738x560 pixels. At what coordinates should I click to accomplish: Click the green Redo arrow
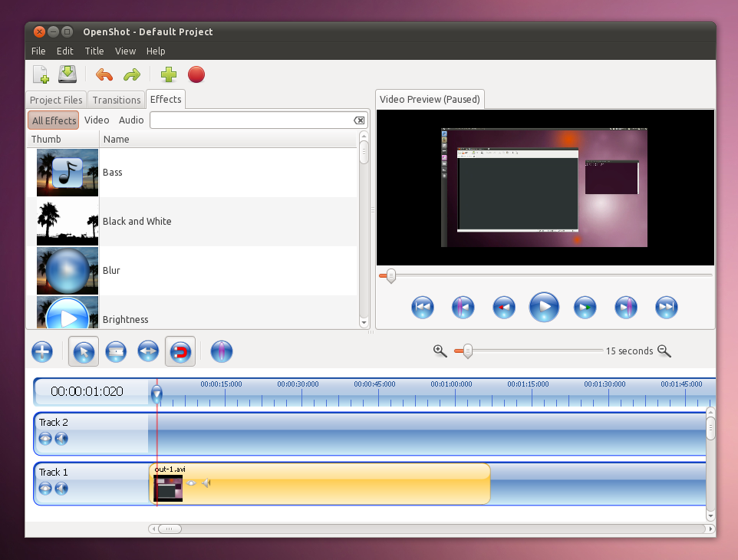[x=132, y=74]
